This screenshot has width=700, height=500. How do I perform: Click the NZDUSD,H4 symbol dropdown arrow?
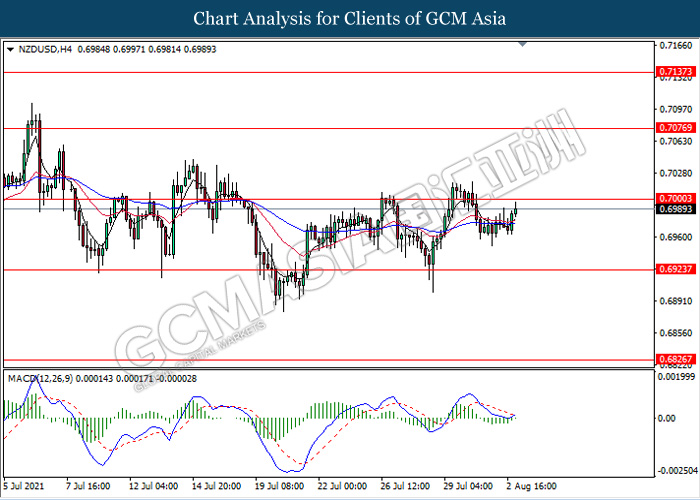[11, 50]
